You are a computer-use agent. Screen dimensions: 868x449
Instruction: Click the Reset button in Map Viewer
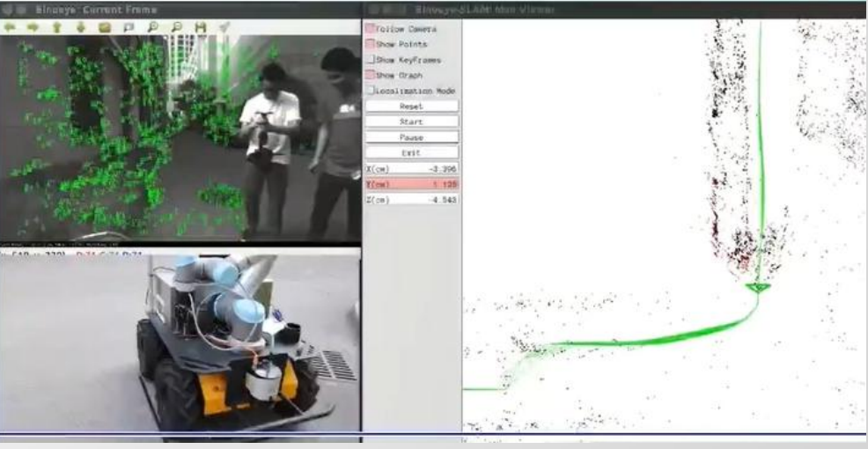412,106
